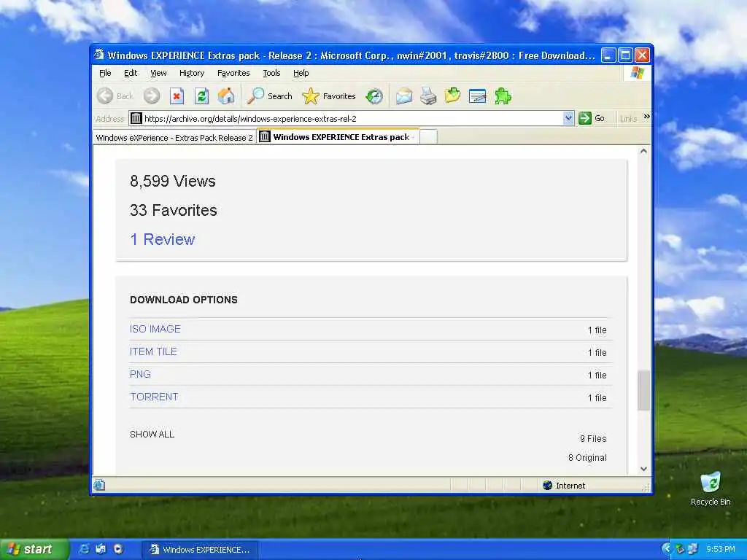Click the scrollbar up arrow

click(x=643, y=151)
